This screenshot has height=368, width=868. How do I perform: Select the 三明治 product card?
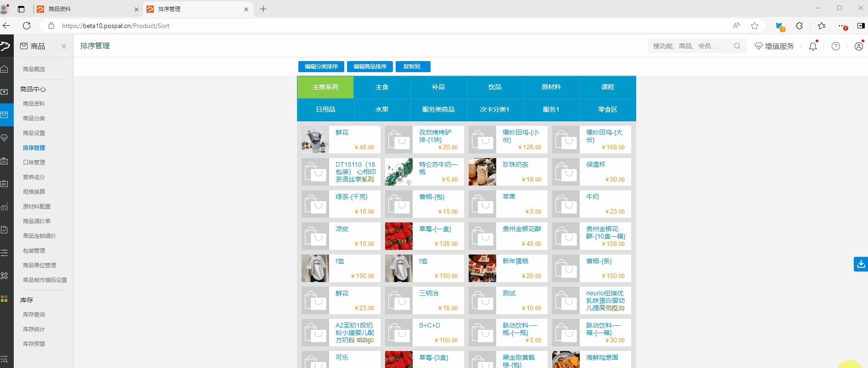(x=425, y=300)
